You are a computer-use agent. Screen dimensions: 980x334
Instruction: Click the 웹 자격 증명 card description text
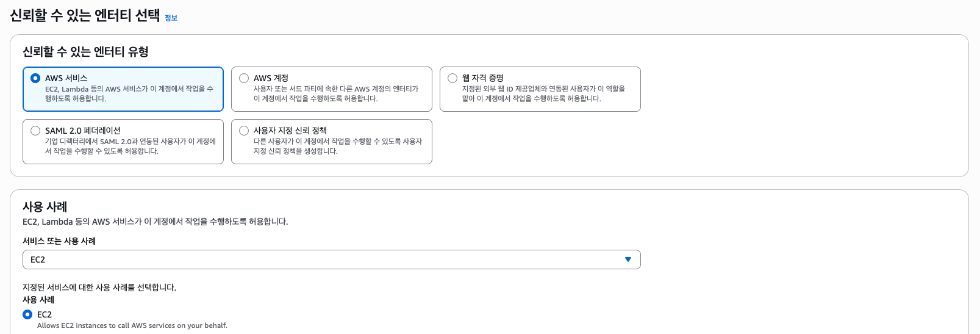point(543,93)
